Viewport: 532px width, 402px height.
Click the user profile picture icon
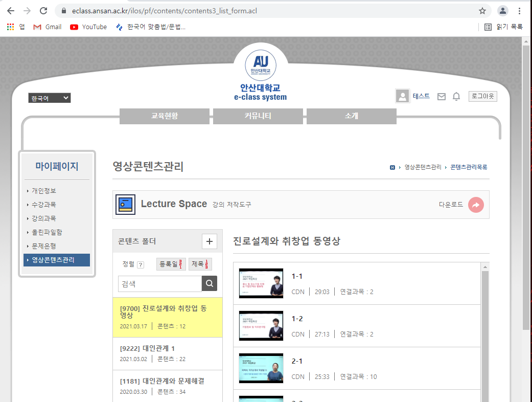[402, 96]
